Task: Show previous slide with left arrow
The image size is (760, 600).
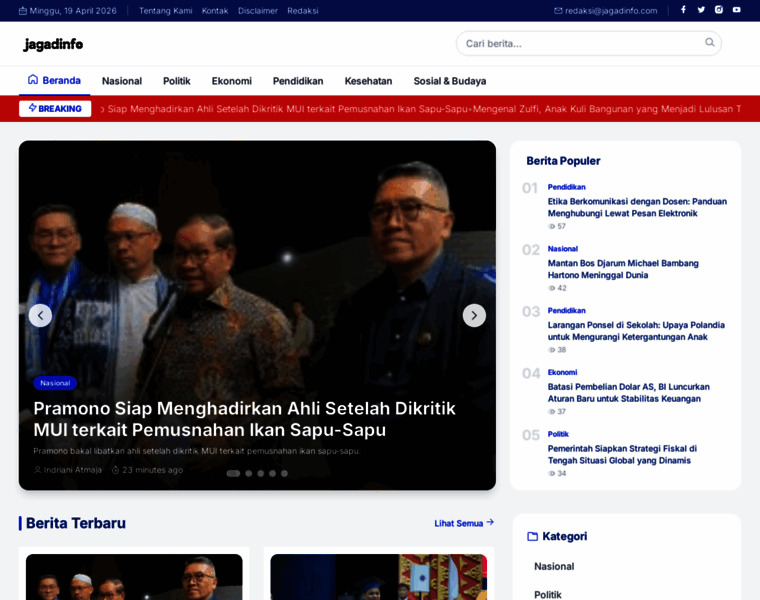Action: 40,316
